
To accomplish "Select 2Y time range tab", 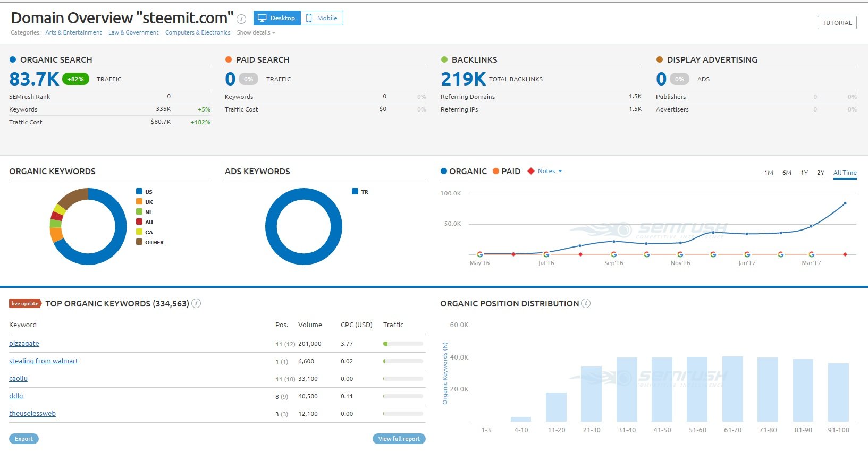I will [821, 173].
